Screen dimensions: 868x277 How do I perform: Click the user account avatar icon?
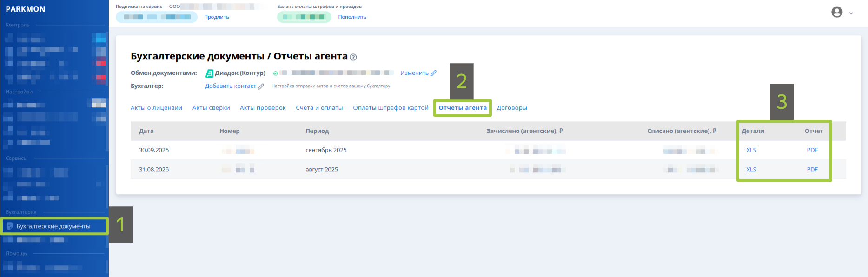837,12
